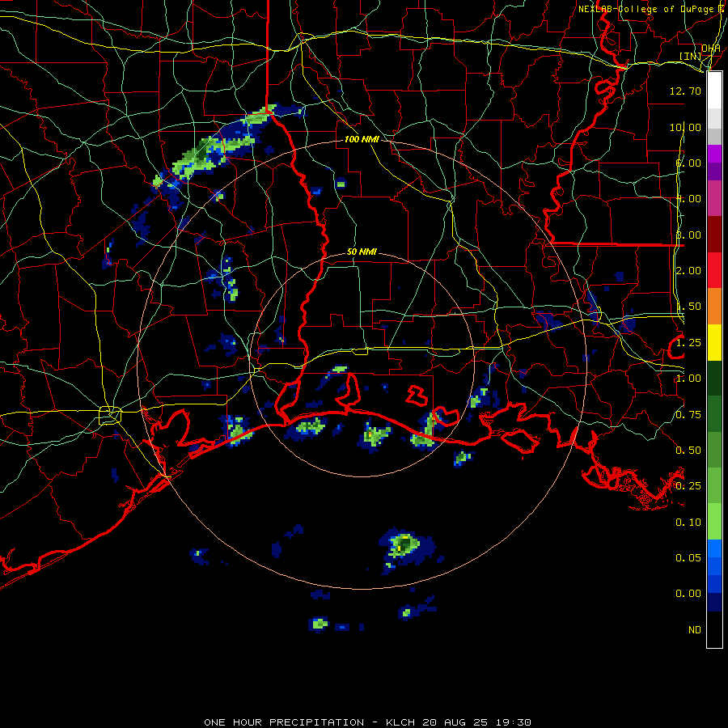728x728 pixels.
Task: Click the 0.05 legend value
Action: tap(688, 557)
